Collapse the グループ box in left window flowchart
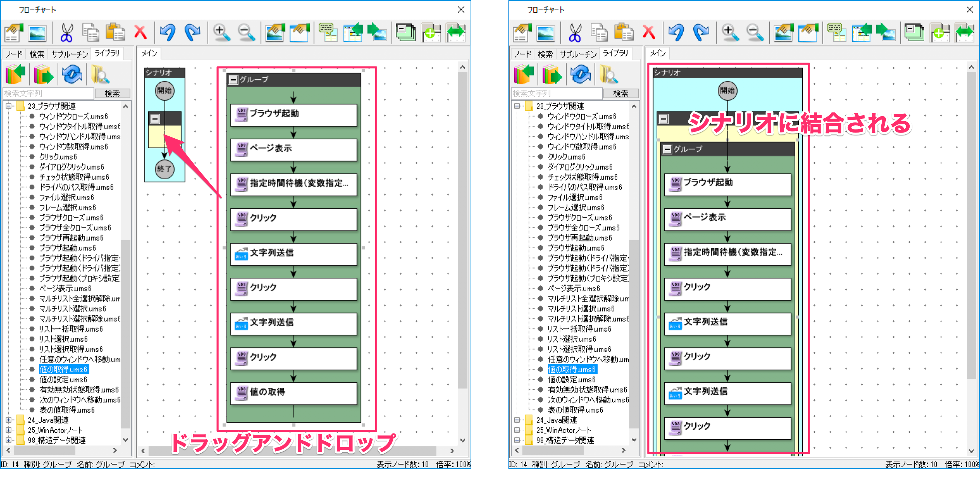This screenshot has width=980, height=483. (x=233, y=80)
